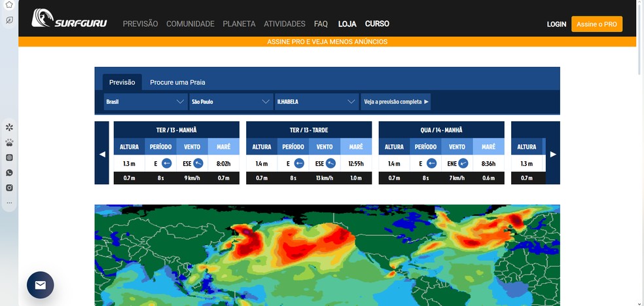Click the Assine o PRO button

point(597,24)
